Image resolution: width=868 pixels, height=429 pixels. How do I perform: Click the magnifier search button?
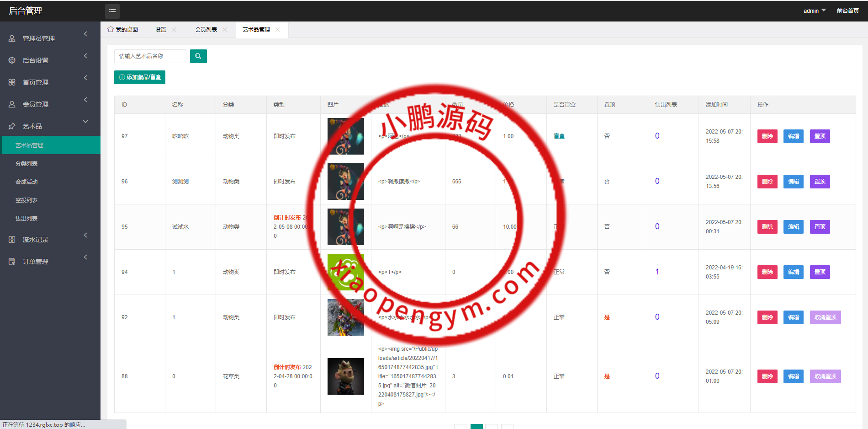click(x=198, y=56)
